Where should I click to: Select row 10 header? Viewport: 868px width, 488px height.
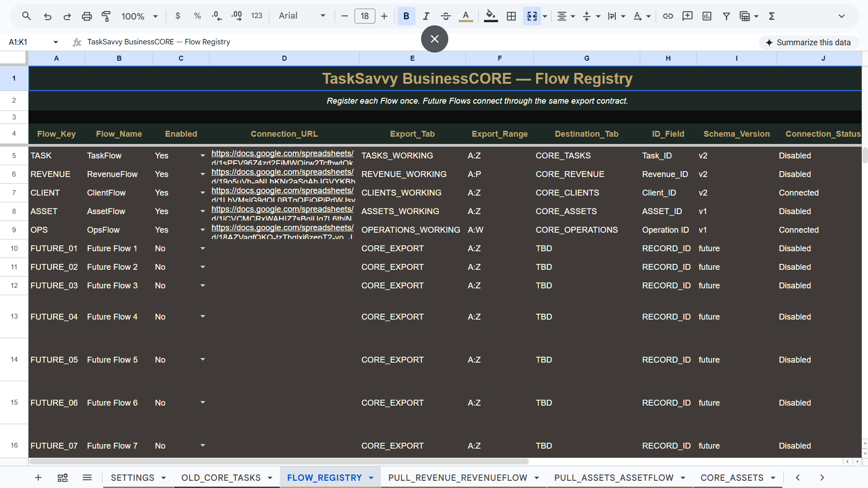pos(14,249)
